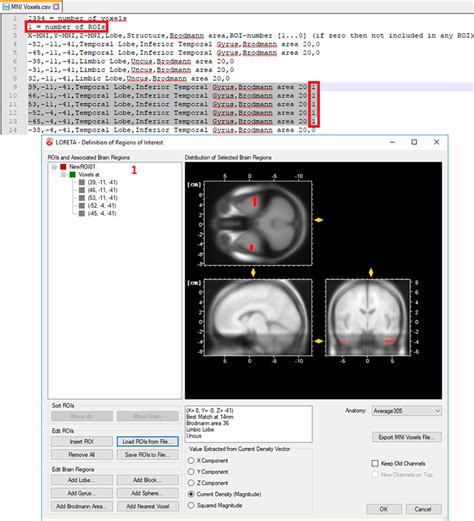Click editor line 14 starting -38,-4,-41

(171, 130)
